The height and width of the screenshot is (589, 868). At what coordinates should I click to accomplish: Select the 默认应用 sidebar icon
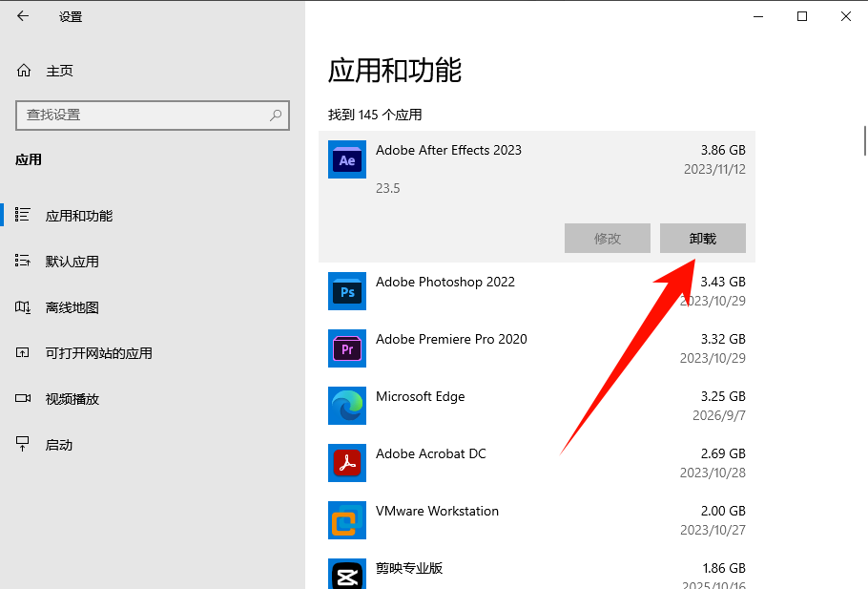(22, 261)
